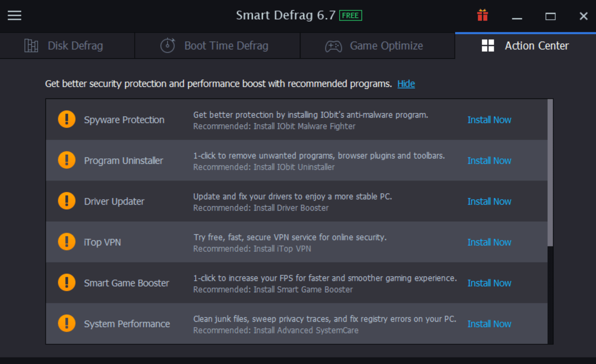The image size is (596, 364).
Task: Hide the recommended programs list
Action: (406, 83)
